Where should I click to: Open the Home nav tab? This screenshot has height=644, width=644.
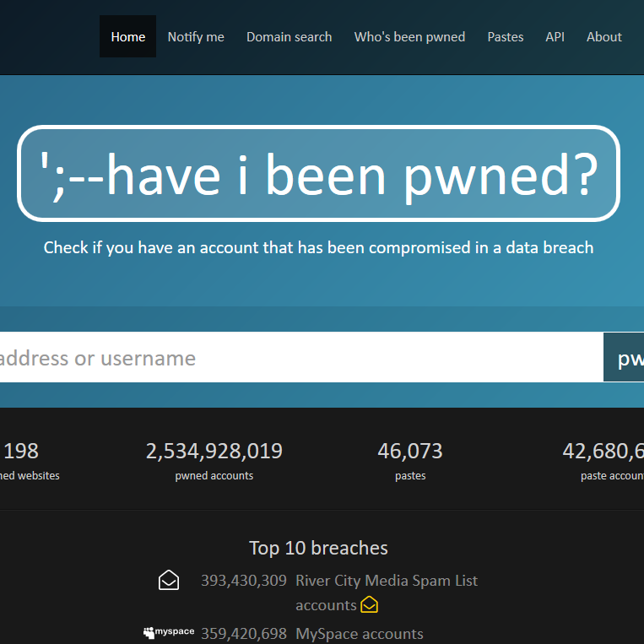tap(127, 37)
